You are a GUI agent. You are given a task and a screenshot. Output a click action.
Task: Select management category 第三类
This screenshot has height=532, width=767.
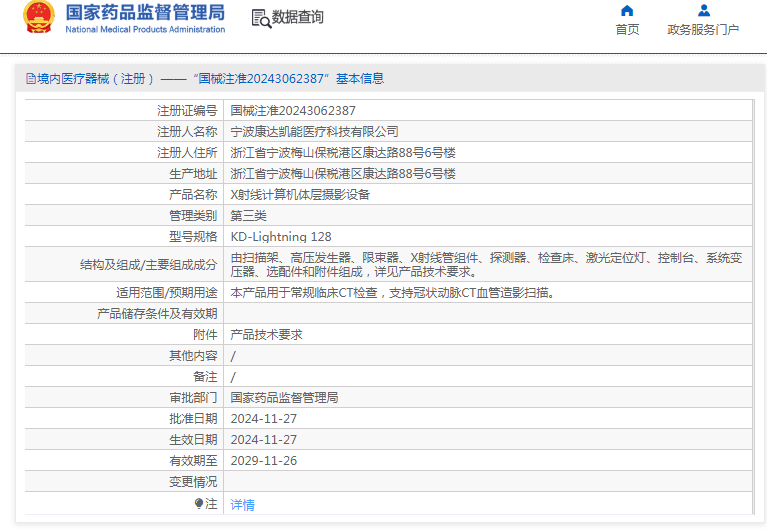coord(248,216)
